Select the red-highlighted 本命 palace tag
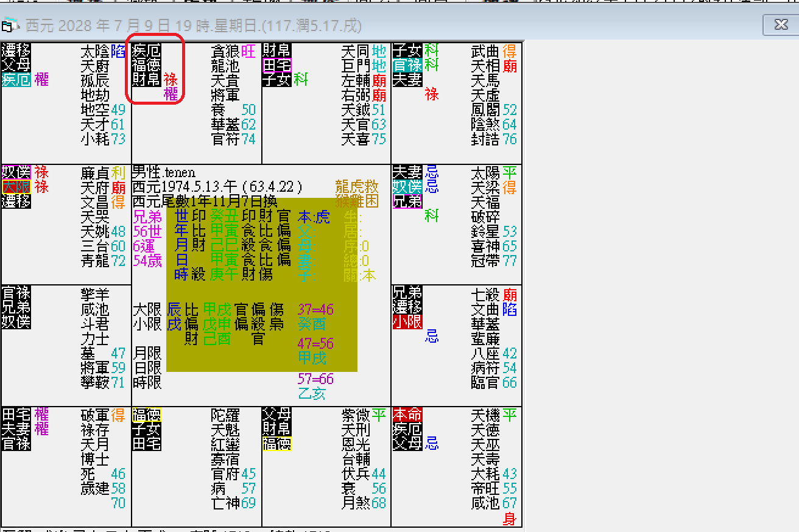Screen dimensions: 799x532 407,415
